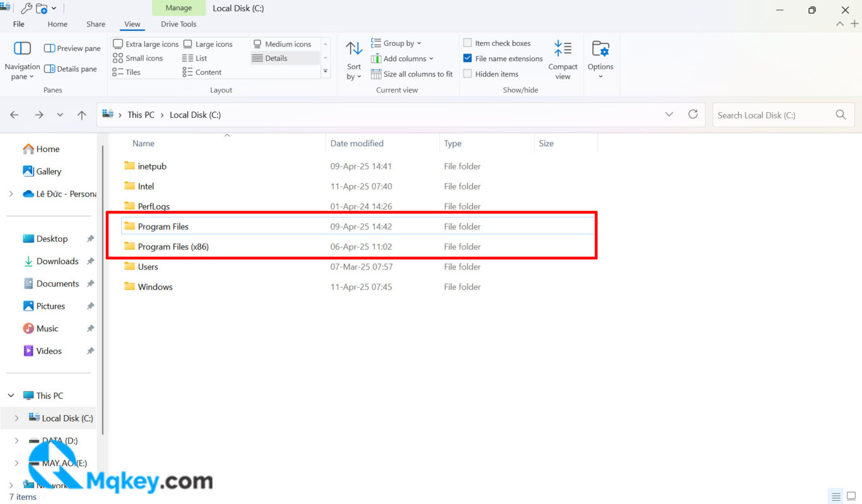862x504 pixels.
Task: Toggle Compact view
Action: coord(562,60)
